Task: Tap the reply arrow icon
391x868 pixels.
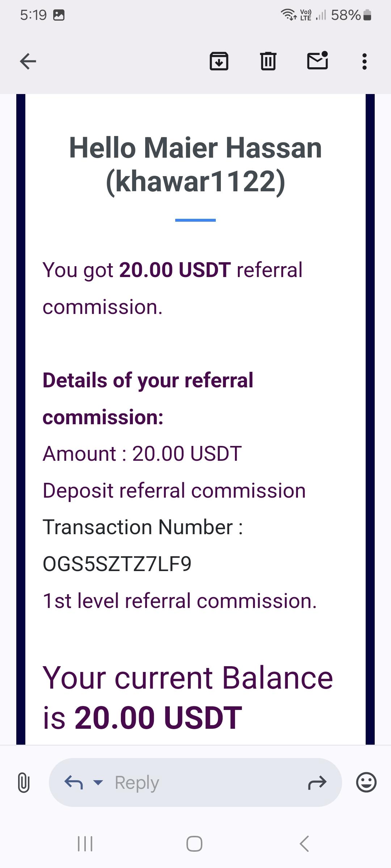Action: 73,783
